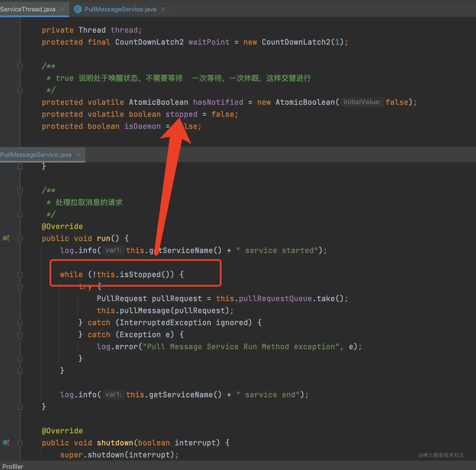Image resolution: width=476 pixels, height=470 pixels.
Task: Open the Profiler tool window
Action: tap(13, 466)
